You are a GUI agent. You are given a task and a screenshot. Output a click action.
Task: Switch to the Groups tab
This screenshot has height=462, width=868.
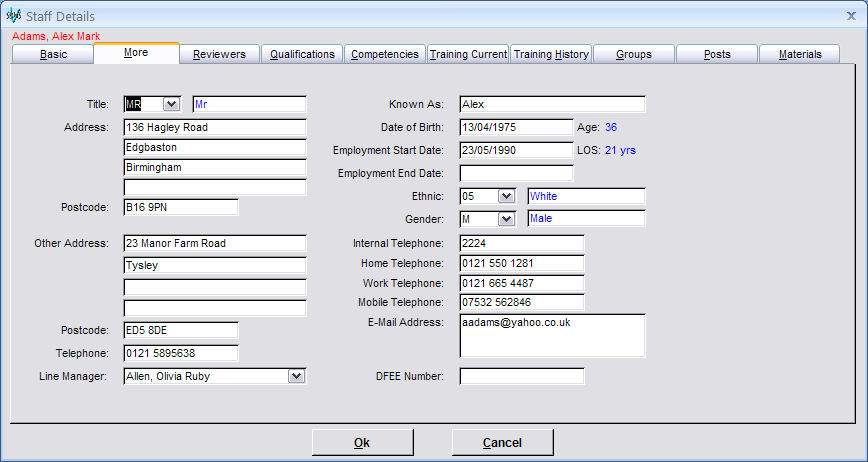tap(634, 54)
